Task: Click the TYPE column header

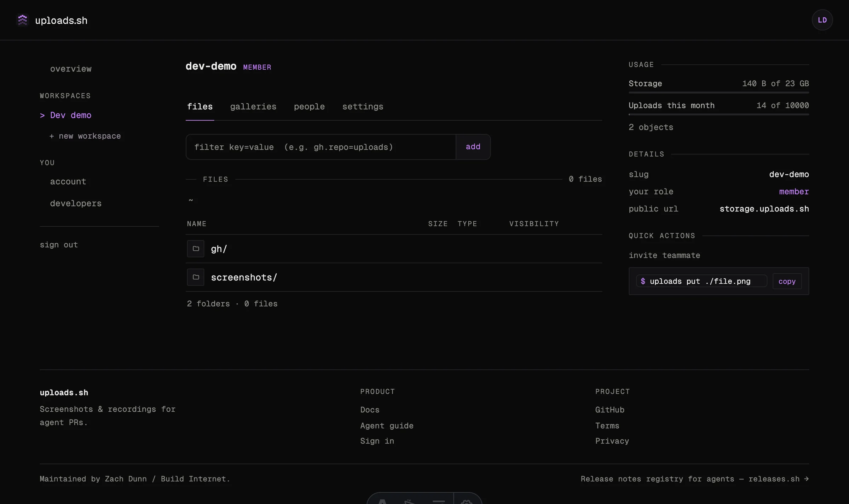Action: (x=467, y=224)
